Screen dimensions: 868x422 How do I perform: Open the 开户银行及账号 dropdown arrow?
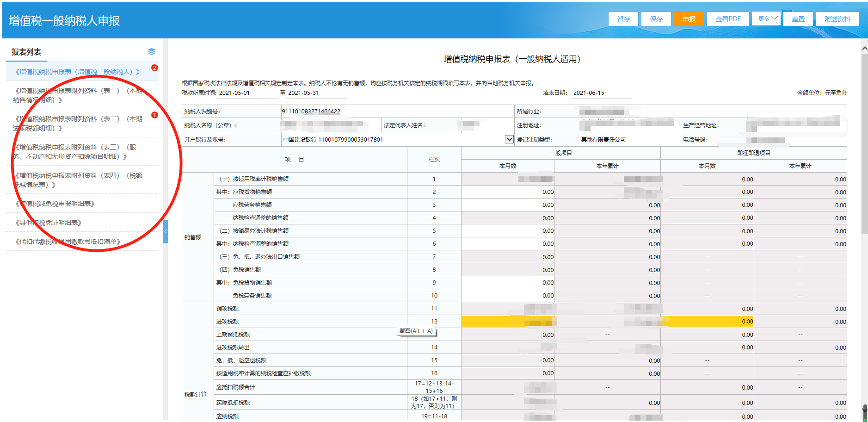509,139
